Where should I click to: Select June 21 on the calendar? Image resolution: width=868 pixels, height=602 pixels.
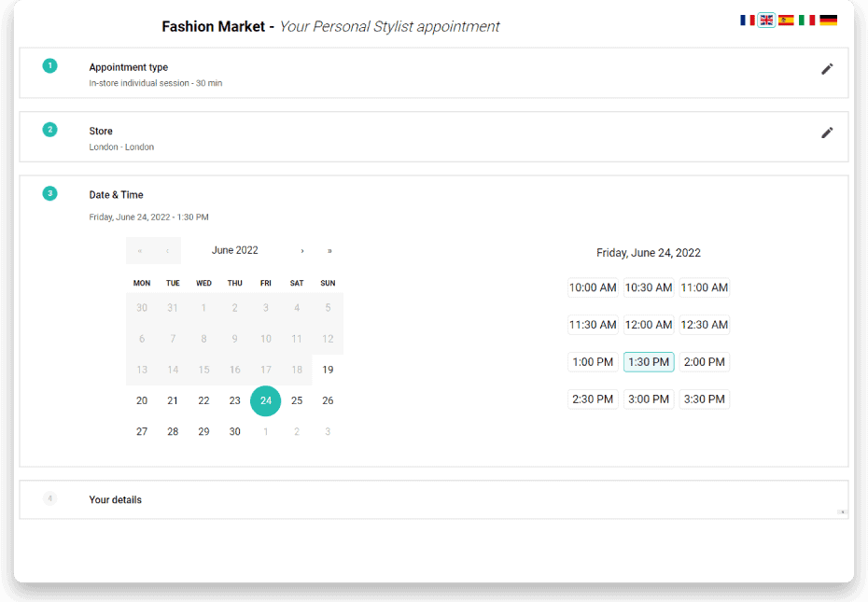tap(173, 400)
